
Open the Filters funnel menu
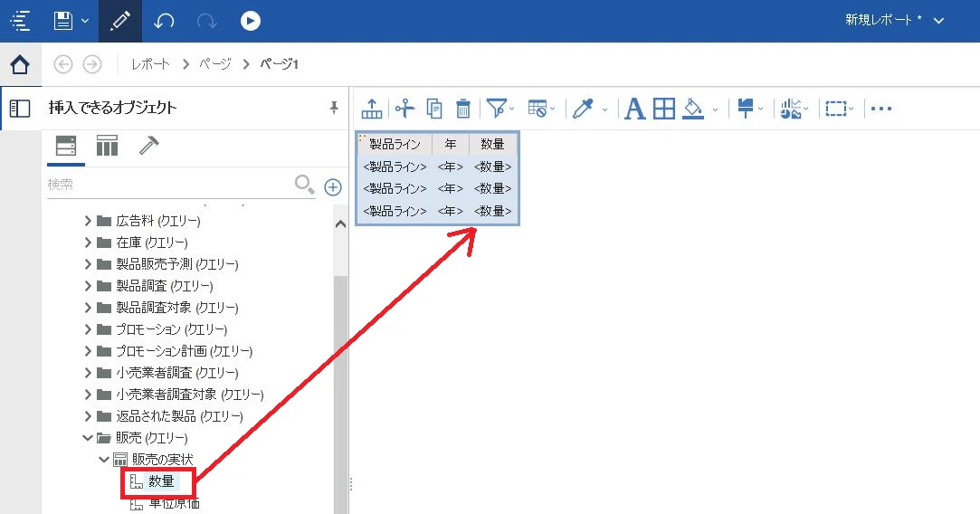[x=500, y=109]
